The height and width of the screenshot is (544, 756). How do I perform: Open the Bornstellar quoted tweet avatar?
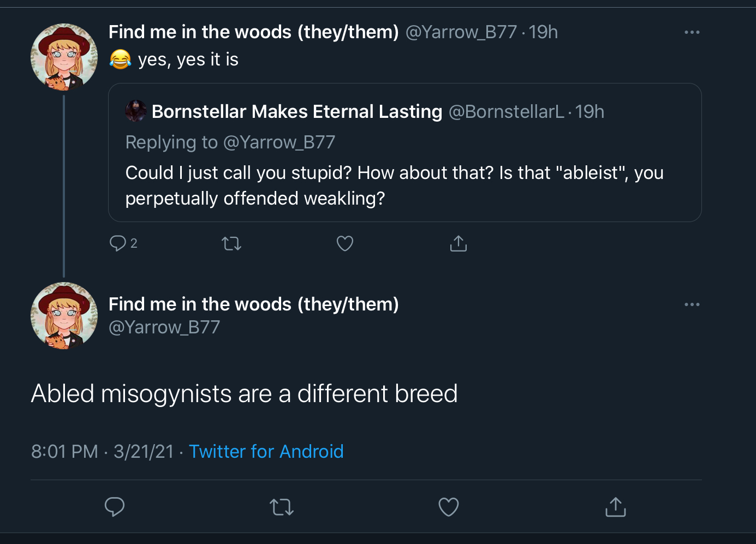(136, 111)
